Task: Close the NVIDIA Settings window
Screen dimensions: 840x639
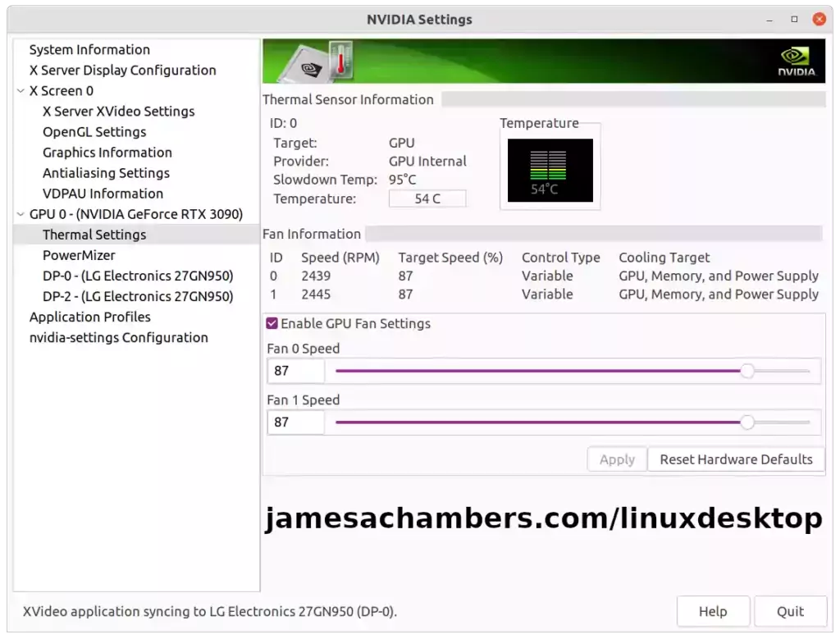Action: pos(819,20)
